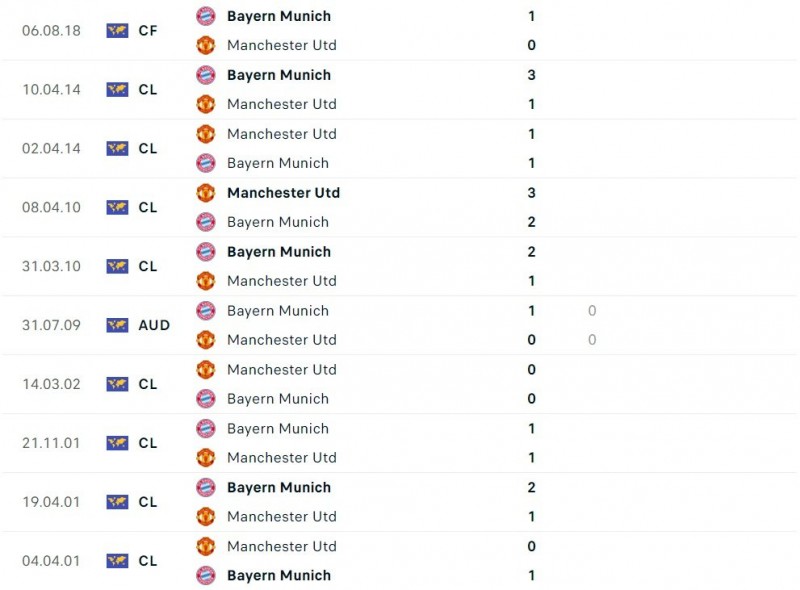Click Bayern Munich crest in 31.03.10 match
The height and width of the screenshot is (590, 800).
[205, 252]
